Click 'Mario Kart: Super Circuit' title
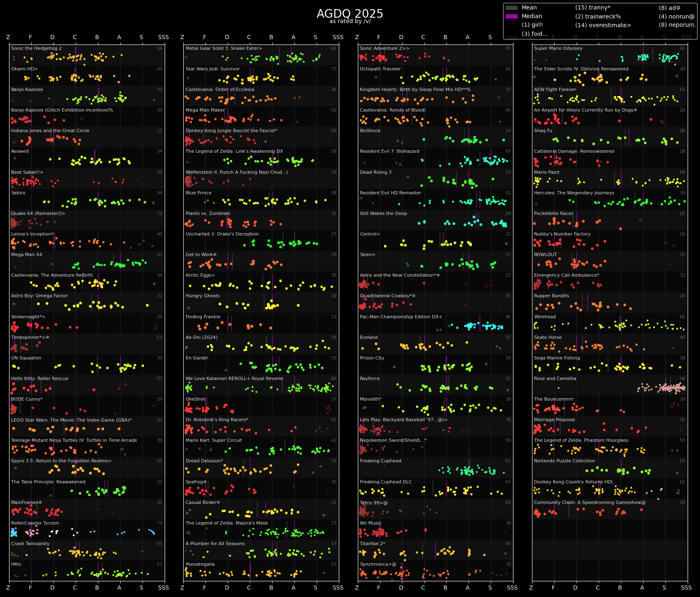This screenshot has width=700, height=597. pos(214,441)
